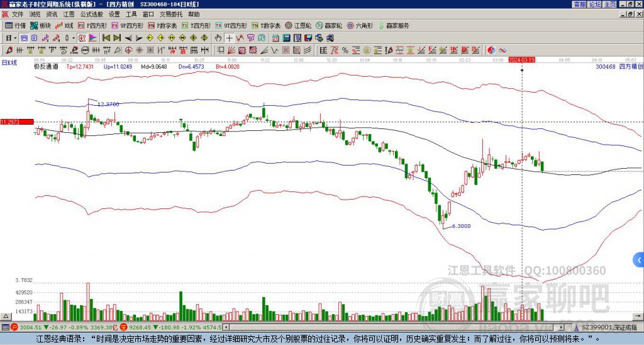This screenshot has width=644, height=345.
Task: Open the calculator icon
Action: (287, 38)
